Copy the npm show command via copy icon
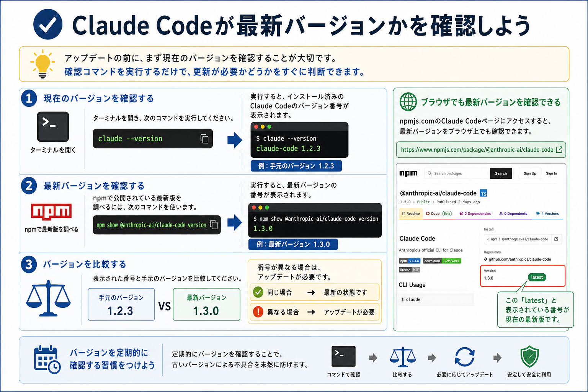 [214, 225]
